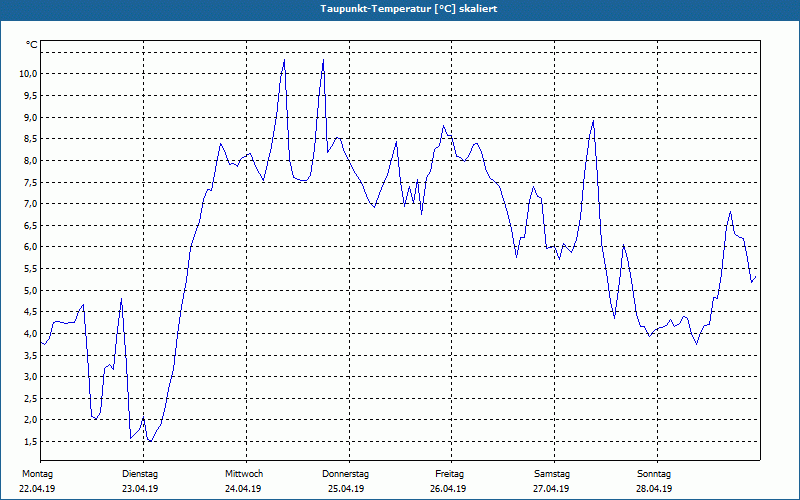
Task: Click the 7,0 y-axis value
Action: (30, 204)
